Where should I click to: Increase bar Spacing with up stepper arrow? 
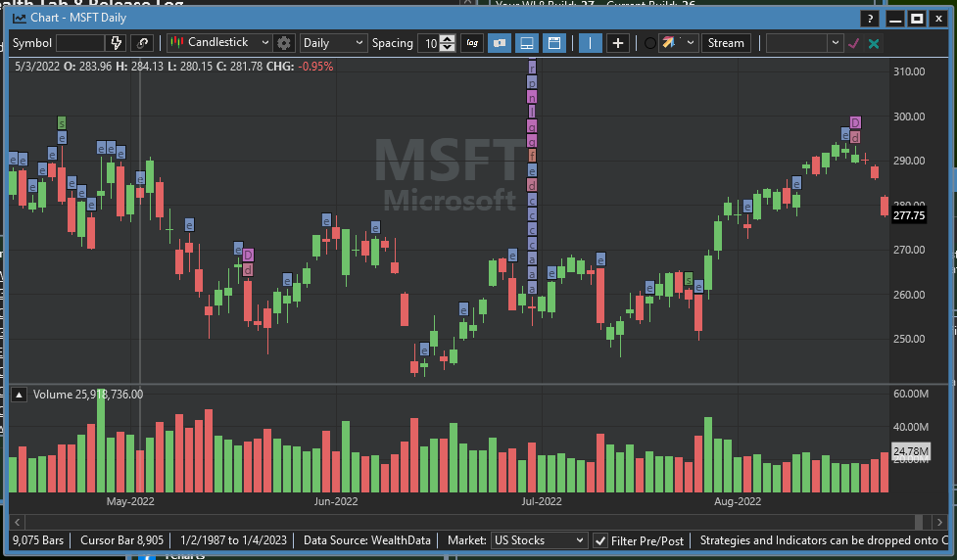tap(448, 39)
